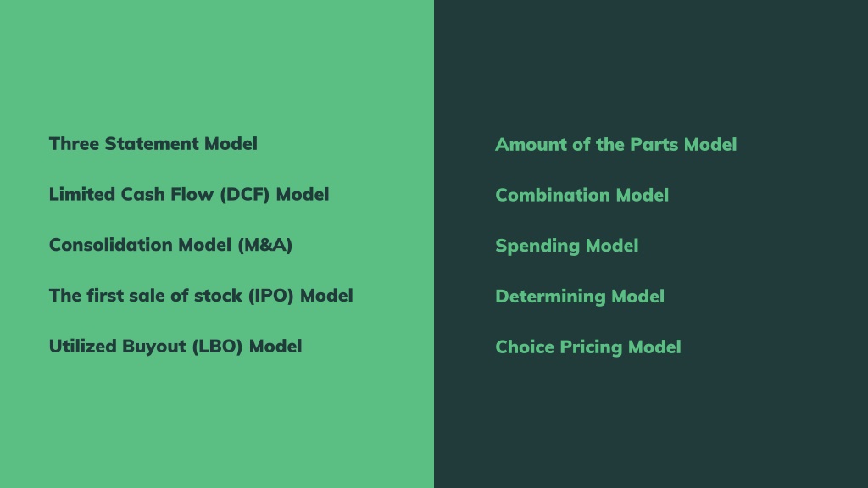Click the Consolidation Model text
This screenshot has height=488, width=868.
170,245
